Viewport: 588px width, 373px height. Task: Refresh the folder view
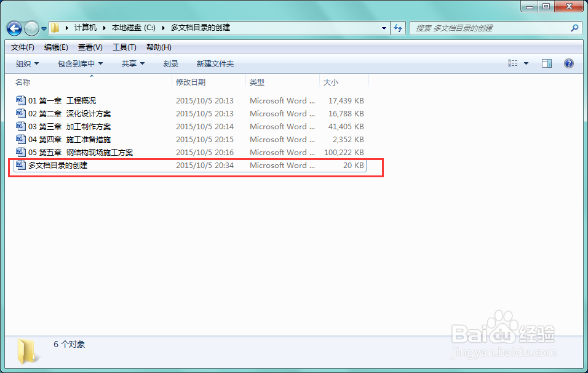pyautogui.click(x=398, y=28)
